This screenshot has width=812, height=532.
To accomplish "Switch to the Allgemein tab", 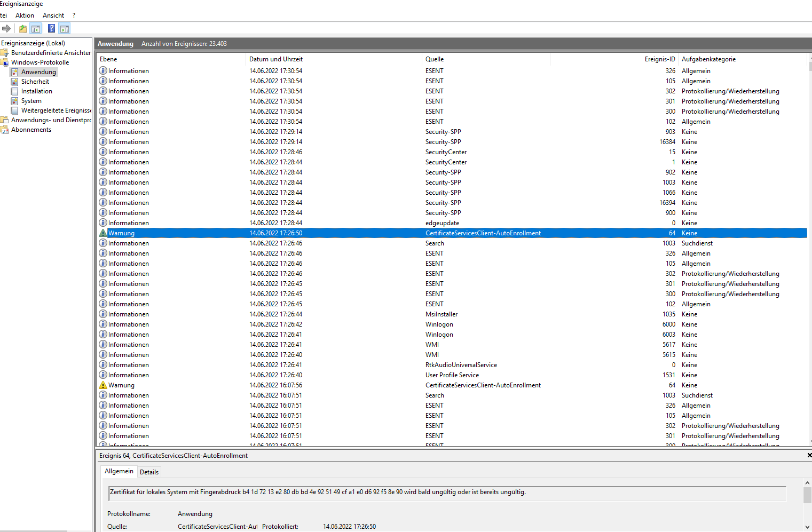I will click(119, 471).
